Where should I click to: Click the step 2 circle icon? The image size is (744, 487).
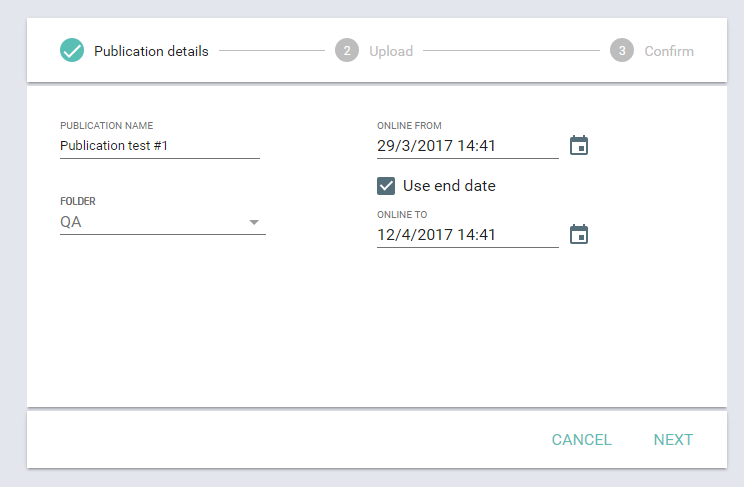pos(347,50)
